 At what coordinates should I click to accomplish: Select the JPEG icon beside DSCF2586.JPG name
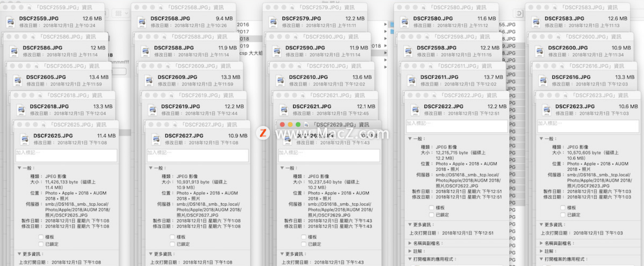pos(14,51)
